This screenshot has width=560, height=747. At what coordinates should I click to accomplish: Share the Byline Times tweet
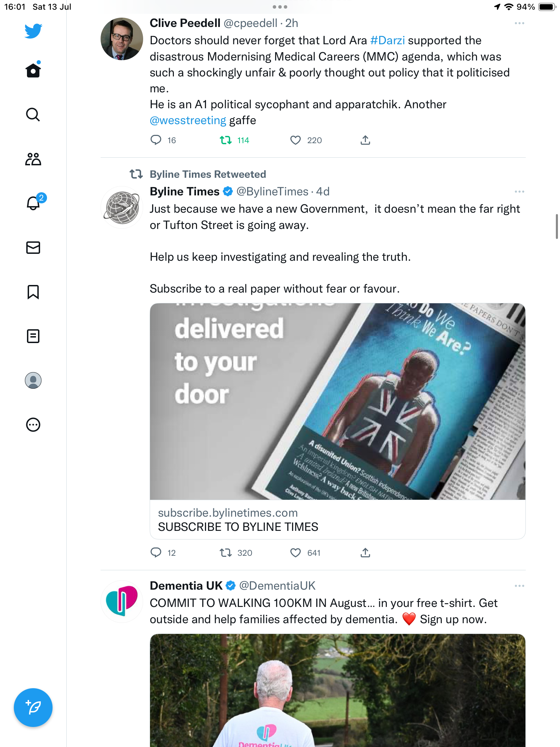365,553
